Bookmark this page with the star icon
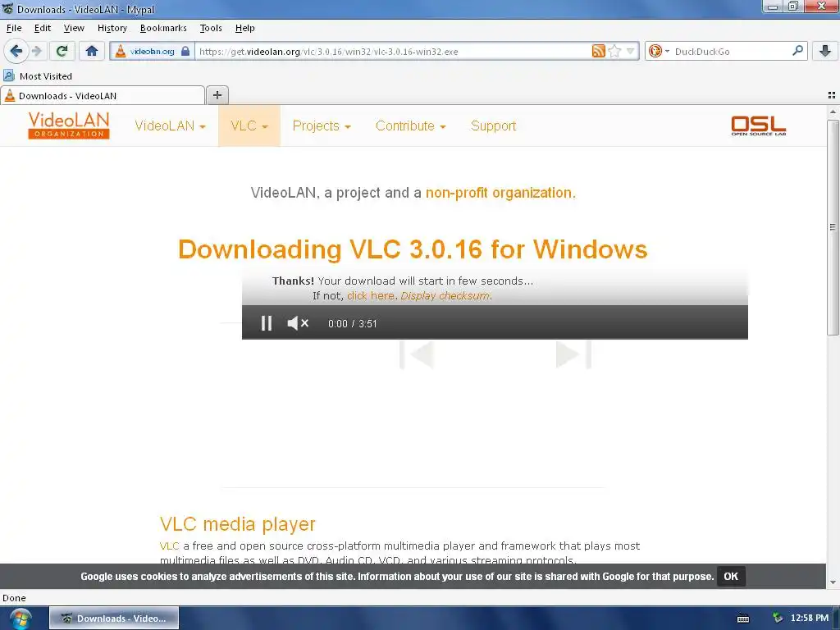The width and height of the screenshot is (840, 630). [x=614, y=52]
